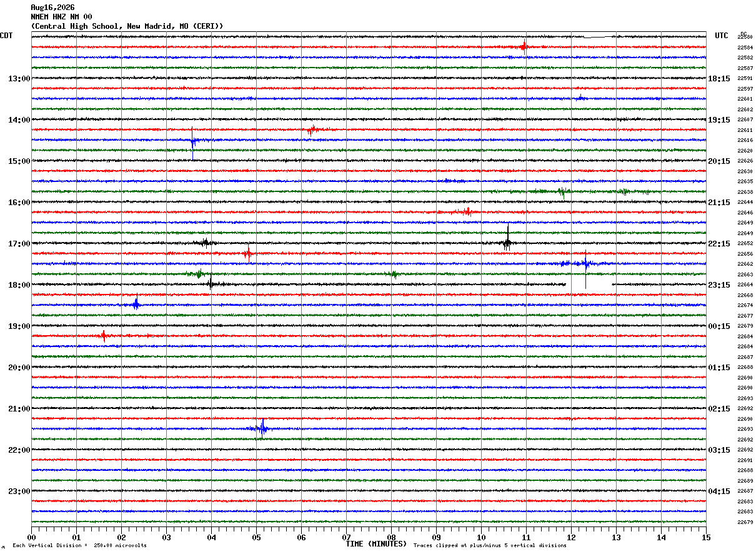
Task: Click the red event burst in top red trace
Action: [x=524, y=46]
